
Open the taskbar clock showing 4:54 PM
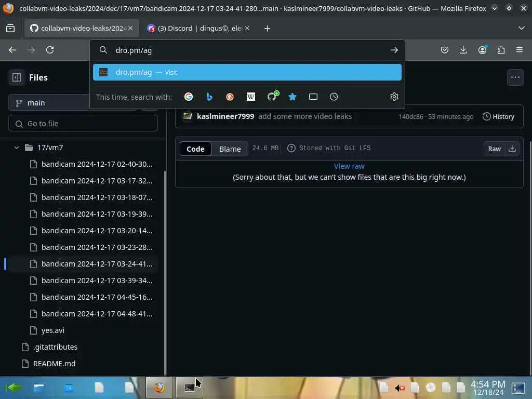(488, 388)
